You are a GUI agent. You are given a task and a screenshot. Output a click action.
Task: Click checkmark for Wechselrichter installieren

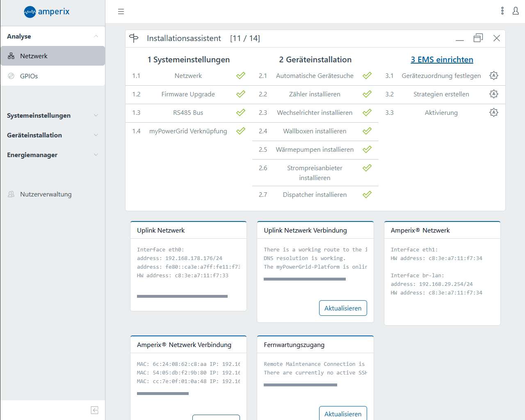pos(367,112)
